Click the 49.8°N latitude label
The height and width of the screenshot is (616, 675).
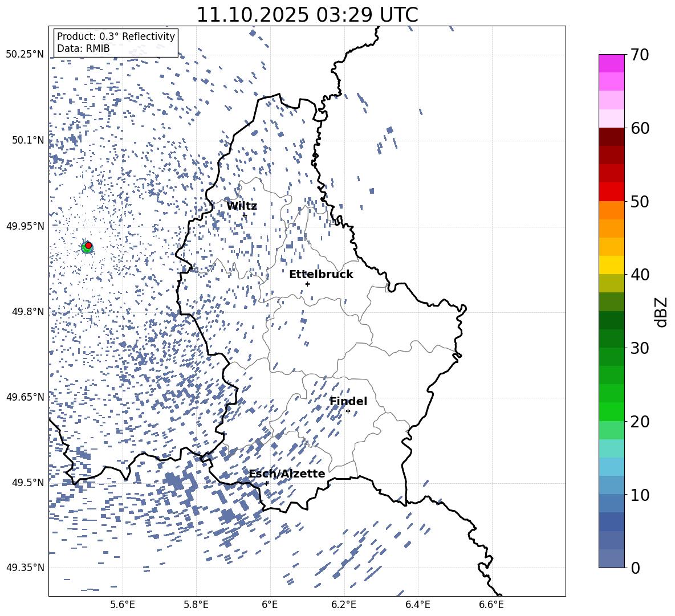27,312
